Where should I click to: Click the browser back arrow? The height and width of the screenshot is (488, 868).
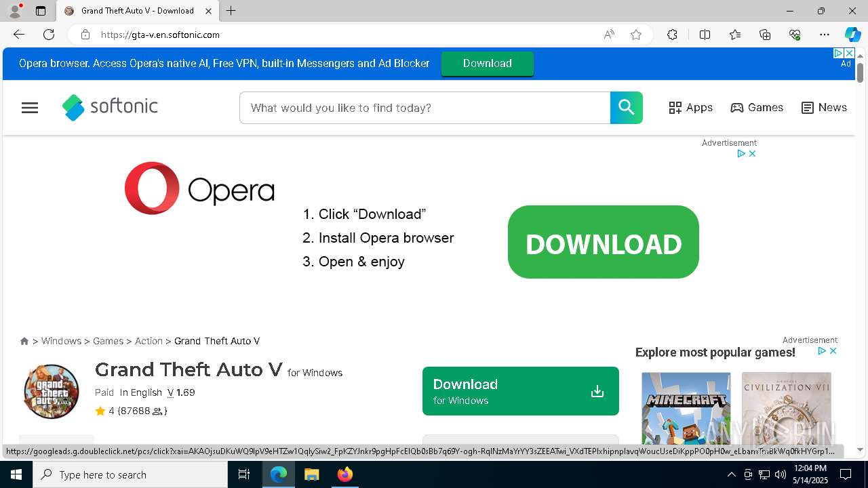[x=19, y=35]
